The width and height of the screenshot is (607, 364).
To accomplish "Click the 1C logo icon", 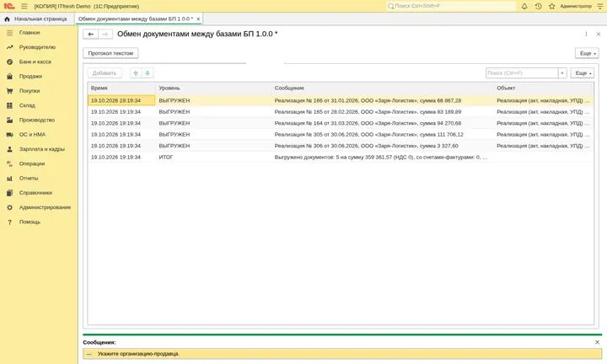I will tap(9, 6).
